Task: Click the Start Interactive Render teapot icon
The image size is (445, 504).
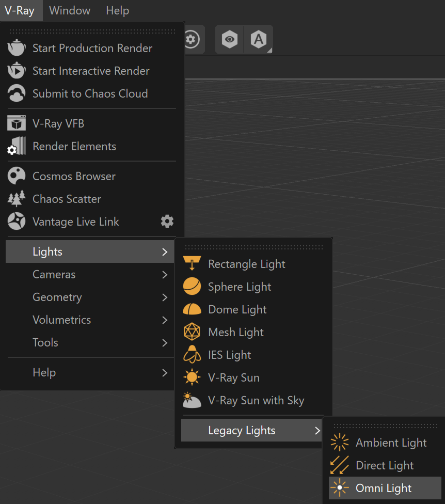Action: pos(17,71)
